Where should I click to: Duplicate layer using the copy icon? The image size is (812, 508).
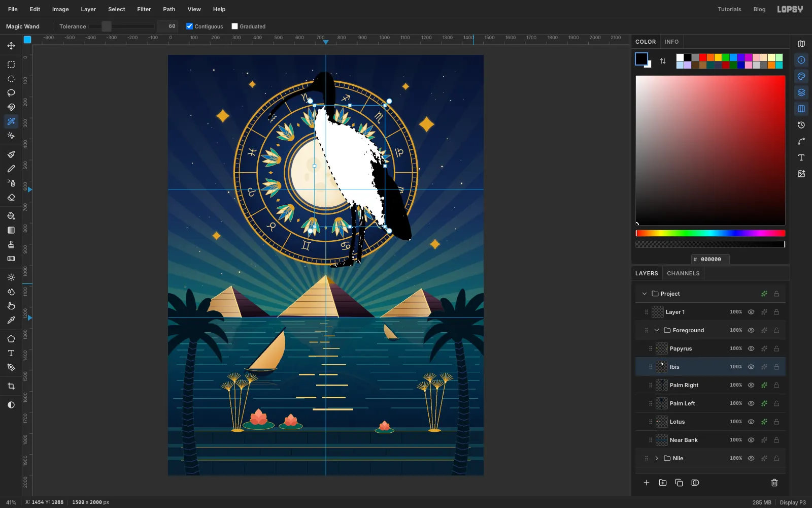coord(679,483)
